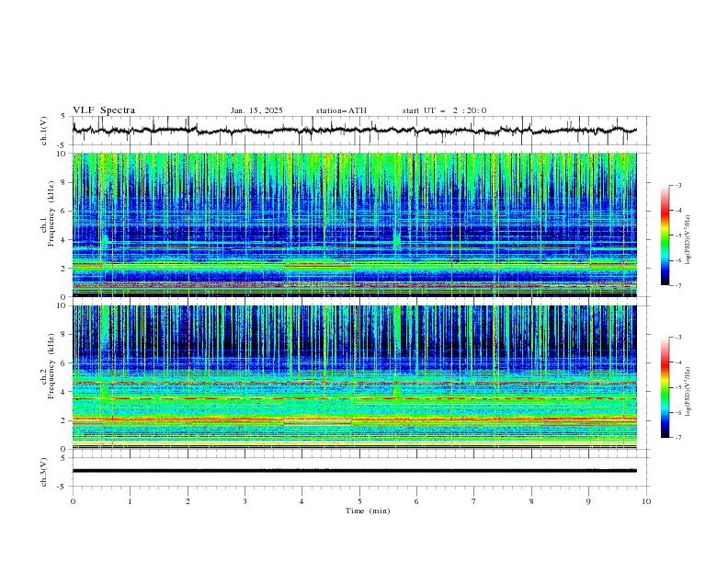Click time axis tick label "5"
This screenshot has height=563, width=728.
pyautogui.click(x=359, y=501)
